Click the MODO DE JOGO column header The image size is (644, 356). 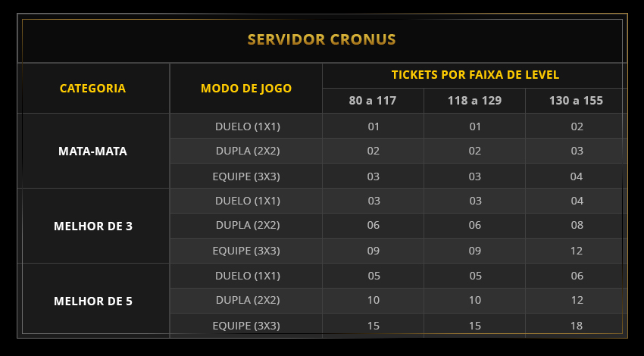(x=246, y=88)
